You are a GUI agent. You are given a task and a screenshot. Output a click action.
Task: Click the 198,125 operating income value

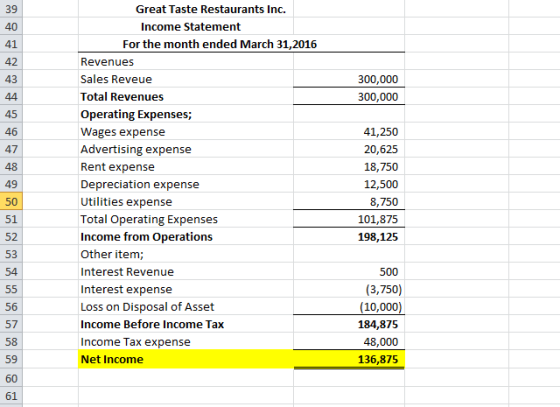point(349,236)
